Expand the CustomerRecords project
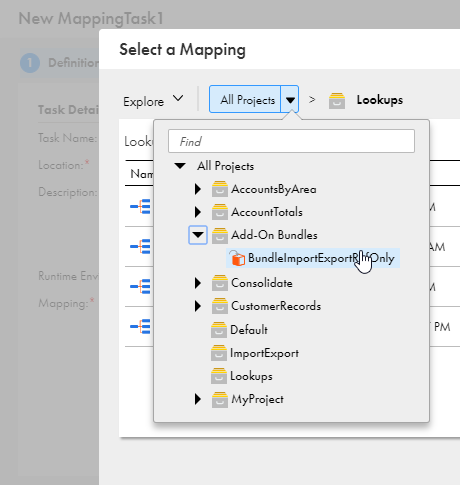Viewport: 460px width, 485px height. [198, 306]
